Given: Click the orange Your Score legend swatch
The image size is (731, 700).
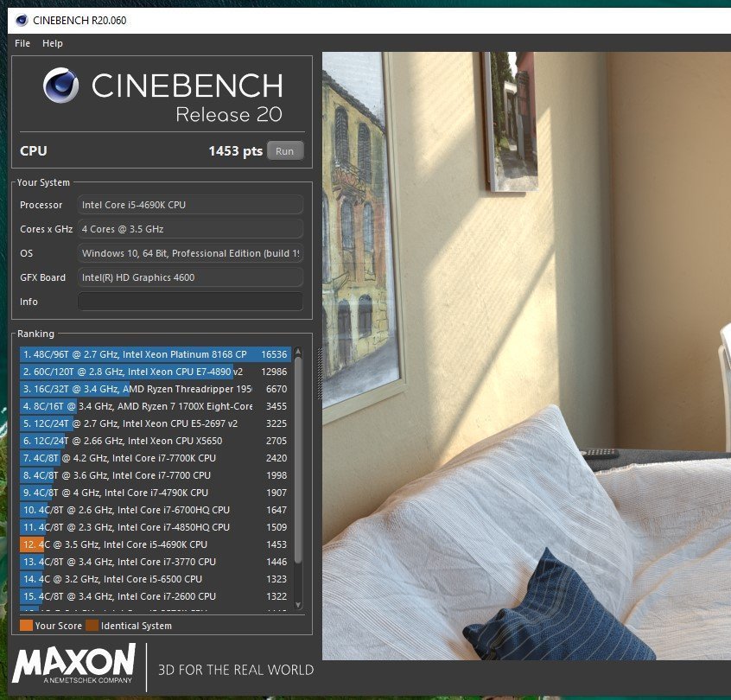Looking at the screenshot, I should pos(26,626).
